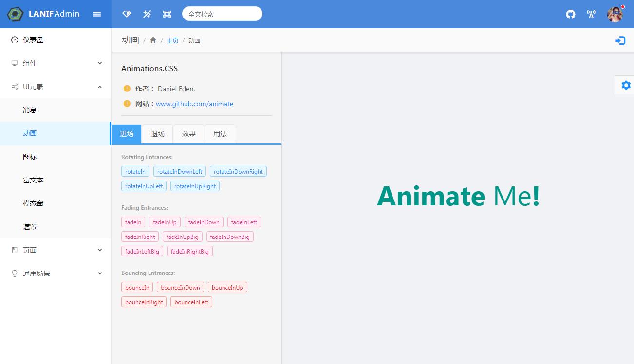Click the home icon in the breadcrumb
Image resolution: width=634 pixels, height=364 pixels.
153,40
